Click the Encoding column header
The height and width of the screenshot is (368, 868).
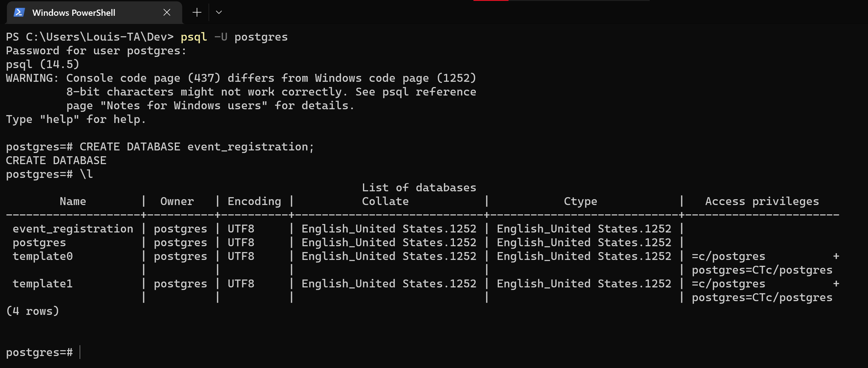coord(254,201)
